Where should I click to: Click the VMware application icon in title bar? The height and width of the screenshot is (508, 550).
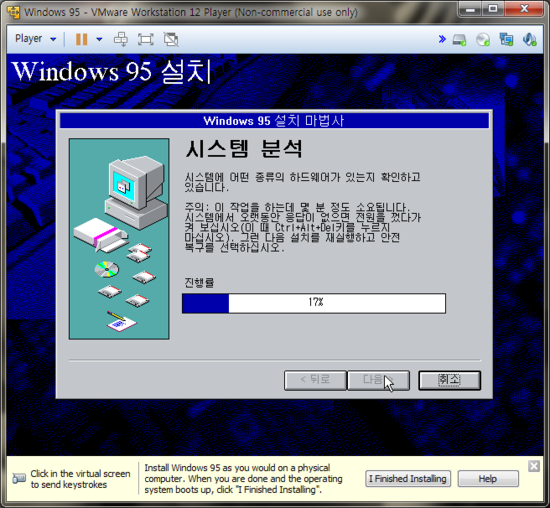(x=13, y=12)
